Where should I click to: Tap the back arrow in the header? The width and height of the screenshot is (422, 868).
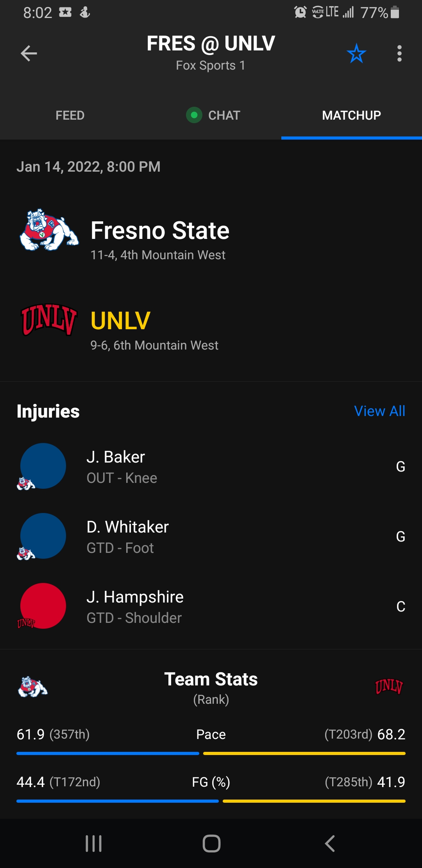pos(29,54)
